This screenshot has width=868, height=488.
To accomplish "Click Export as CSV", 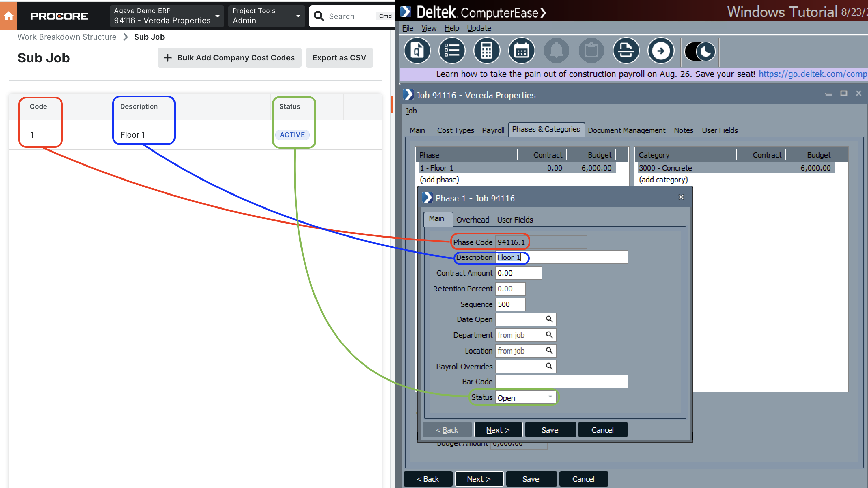I will pos(339,58).
